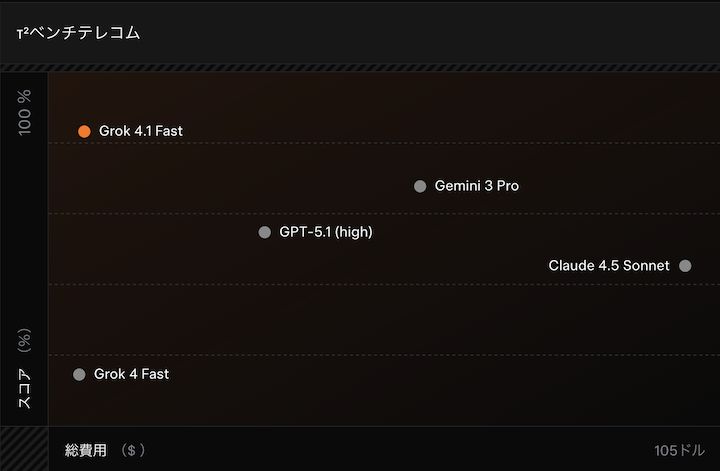Click the Grok 4.1 Fast label text
Viewport: 720px width, 471px height.
[x=141, y=131]
